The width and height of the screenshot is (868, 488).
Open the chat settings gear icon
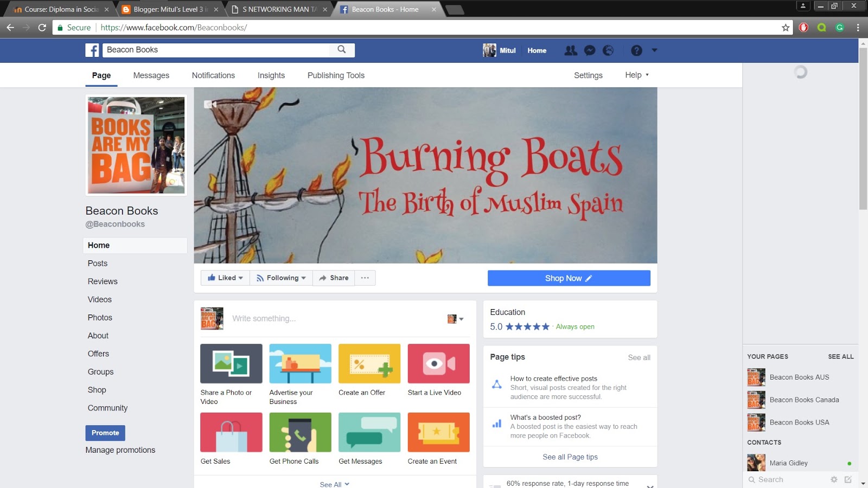click(834, 479)
